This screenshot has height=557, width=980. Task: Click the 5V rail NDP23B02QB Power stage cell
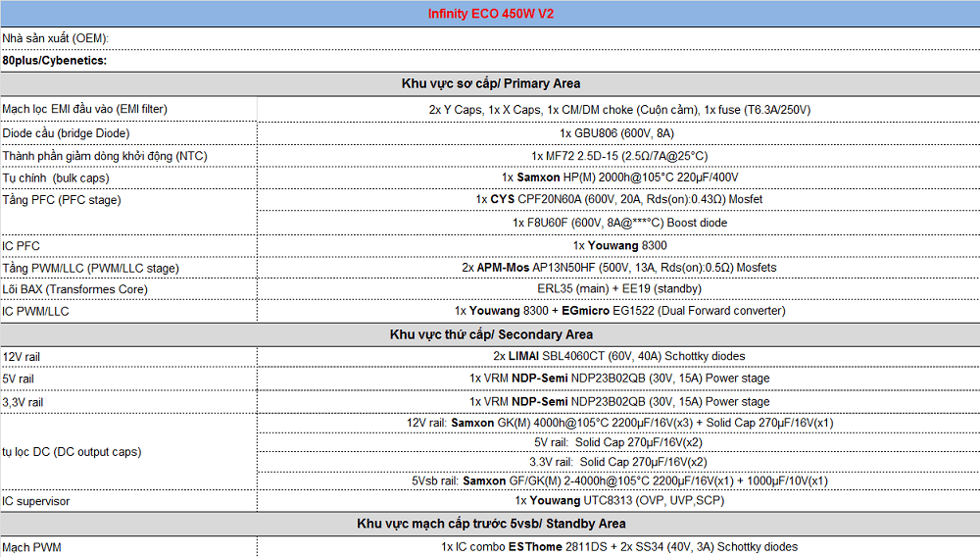pos(618,379)
